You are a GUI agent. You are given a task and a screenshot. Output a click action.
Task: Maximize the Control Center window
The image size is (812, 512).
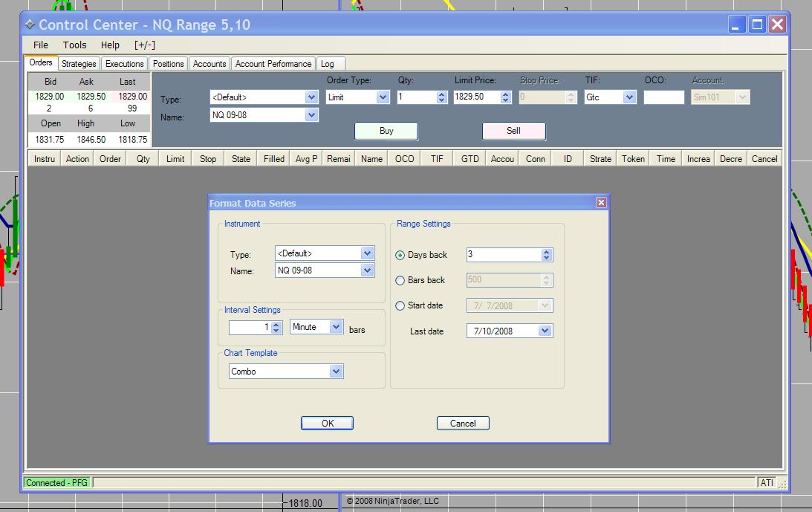point(756,25)
